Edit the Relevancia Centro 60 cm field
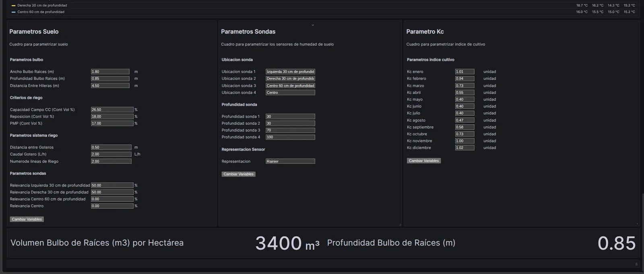Viewport: 644px width, 274px height. (112, 199)
